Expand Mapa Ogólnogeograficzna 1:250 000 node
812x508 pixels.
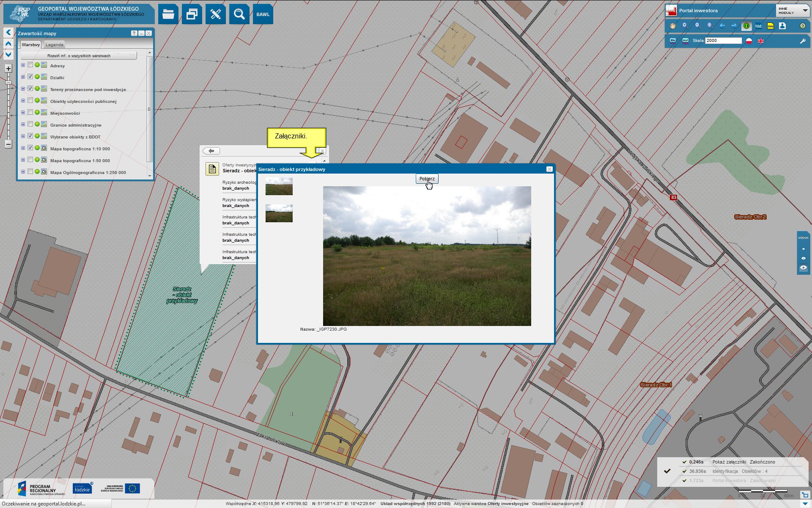coord(23,172)
